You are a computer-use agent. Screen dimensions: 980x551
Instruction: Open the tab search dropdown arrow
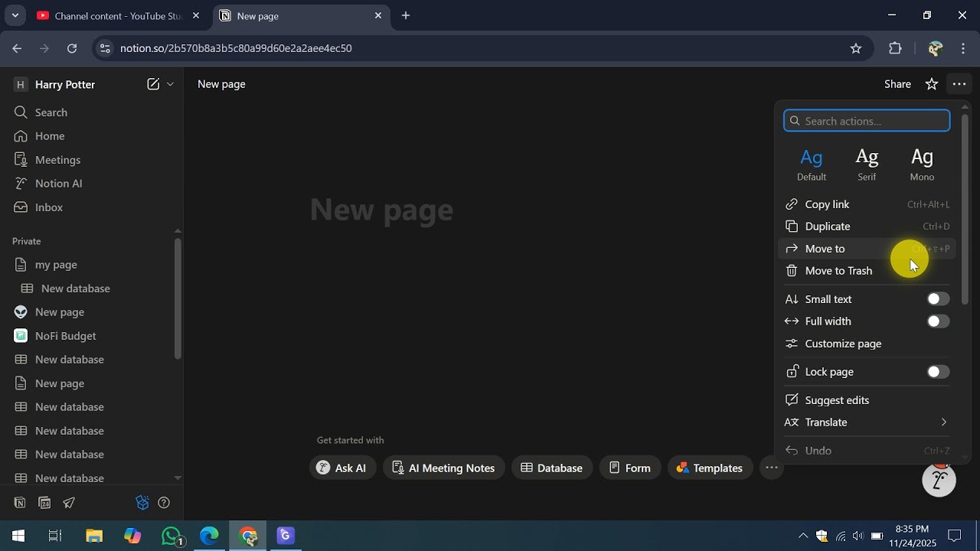click(x=15, y=15)
